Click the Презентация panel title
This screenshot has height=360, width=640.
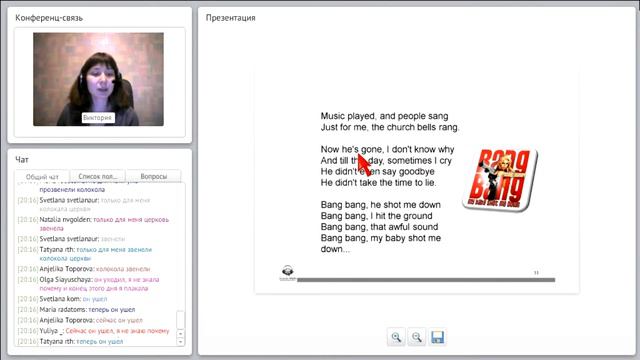(231, 18)
